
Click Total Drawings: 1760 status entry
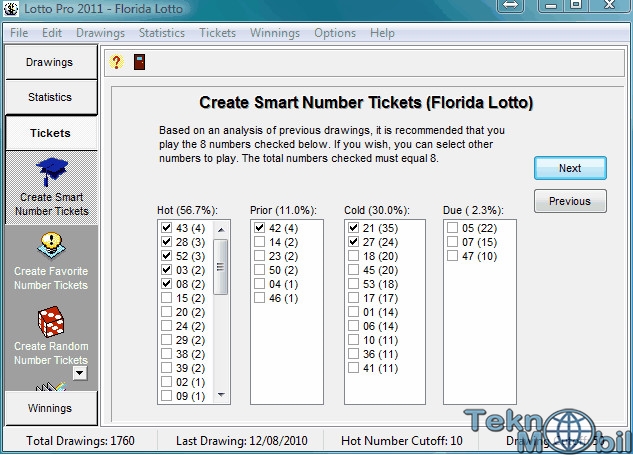point(80,440)
